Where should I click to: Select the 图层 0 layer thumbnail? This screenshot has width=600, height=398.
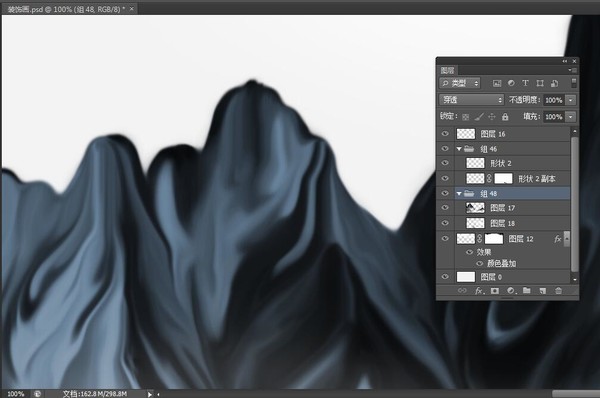pos(466,277)
